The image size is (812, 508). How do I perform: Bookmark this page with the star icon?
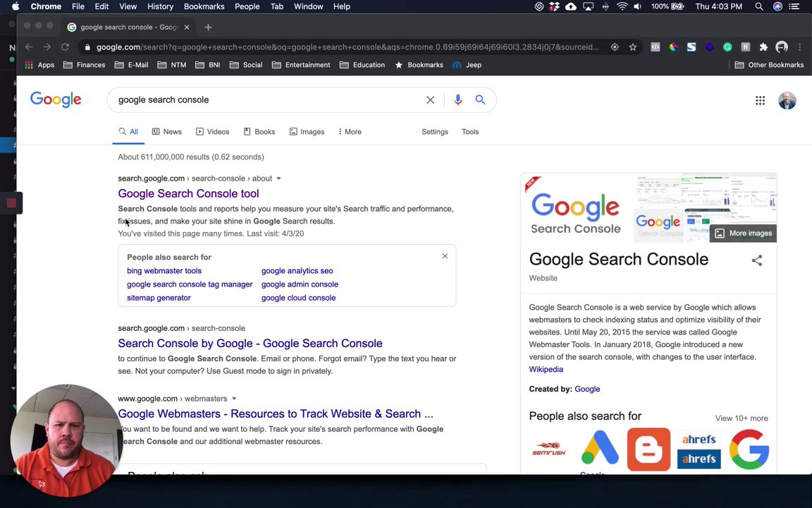[633, 47]
